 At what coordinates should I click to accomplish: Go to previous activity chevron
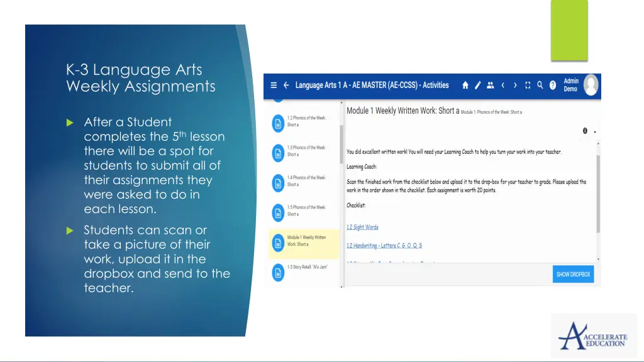point(502,85)
